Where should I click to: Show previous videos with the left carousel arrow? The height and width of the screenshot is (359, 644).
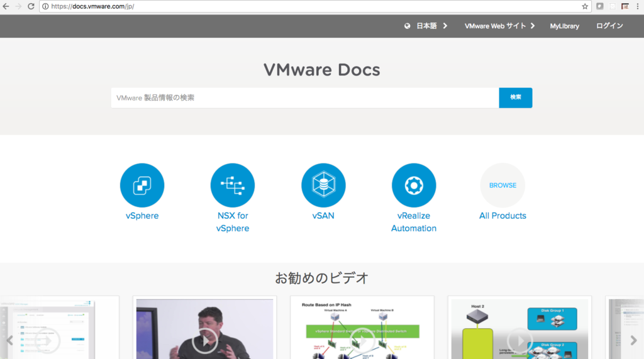tap(9, 340)
